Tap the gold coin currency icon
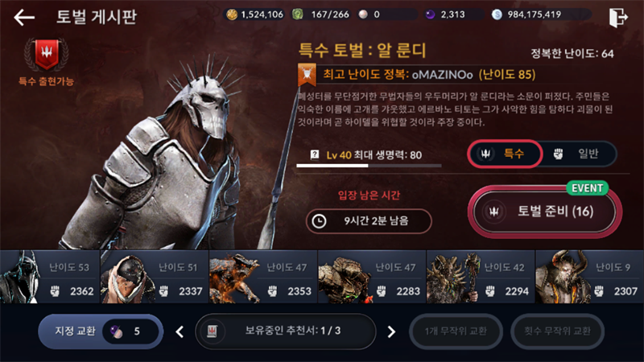This screenshot has width=644, height=362. (232, 14)
